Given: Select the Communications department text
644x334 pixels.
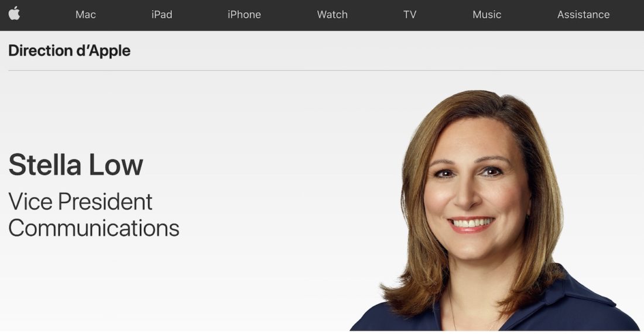Looking at the screenshot, I should click(x=94, y=228).
